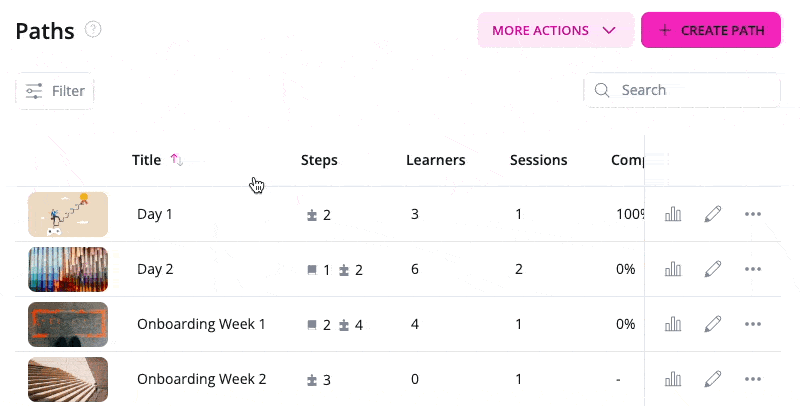800x406 pixels.
Task: Select the Day 2 path thumbnail image
Action: click(x=68, y=269)
